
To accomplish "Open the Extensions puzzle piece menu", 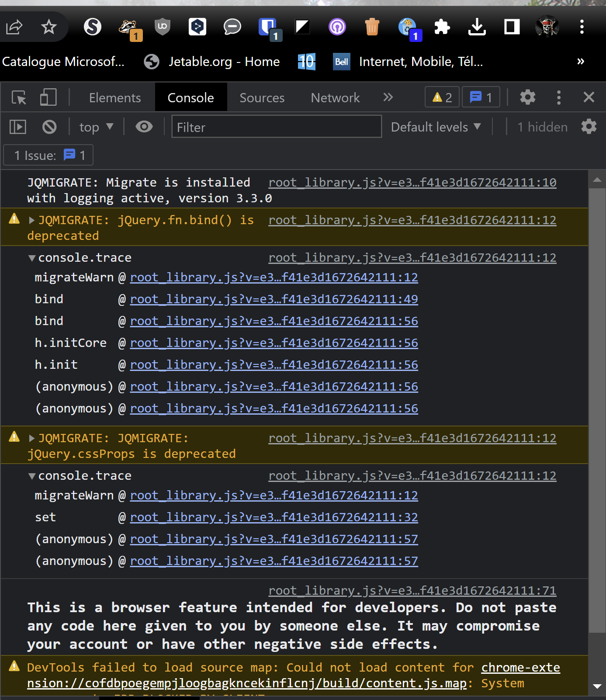I will pyautogui.click(x=442, y=27).
